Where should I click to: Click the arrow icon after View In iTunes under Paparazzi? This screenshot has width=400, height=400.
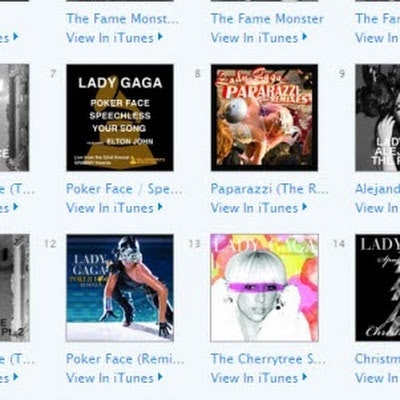(305, 207)
